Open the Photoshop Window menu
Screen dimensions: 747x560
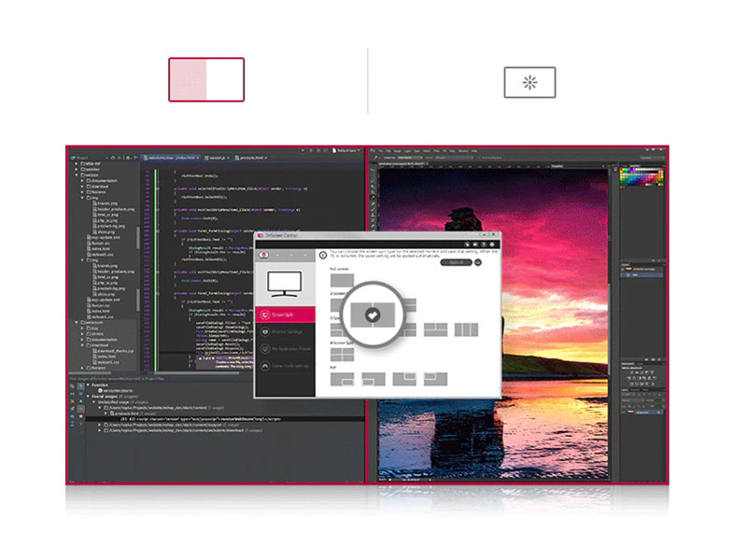coord(463,151)
